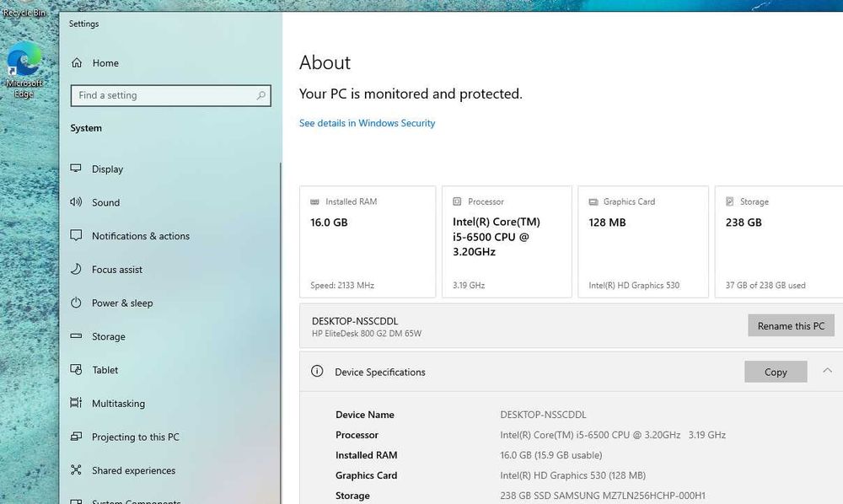Click the Installed RAM 16.0 GB card
The image size is (843, 504).
tap(368, 242)
